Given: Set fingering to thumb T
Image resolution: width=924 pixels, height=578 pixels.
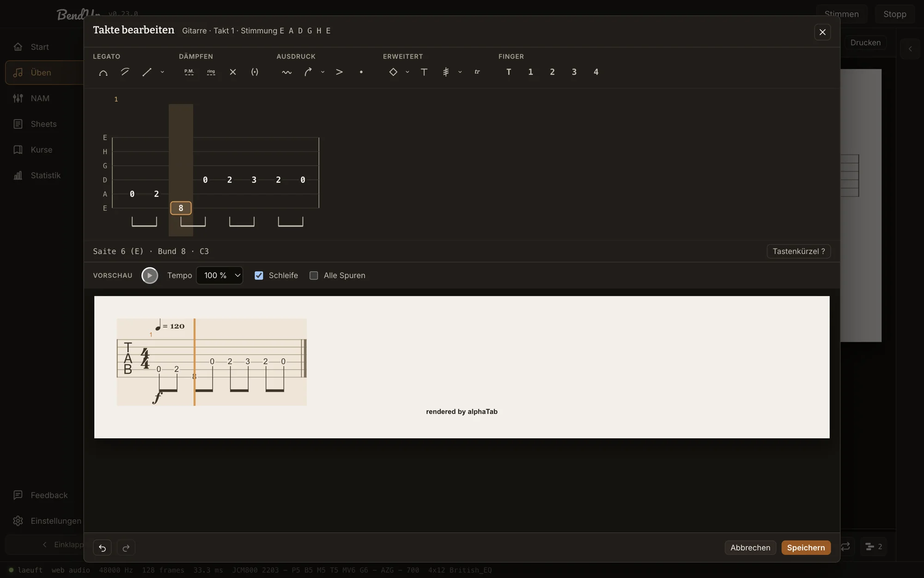Looking at the screenshot, I should pos(509,72).
